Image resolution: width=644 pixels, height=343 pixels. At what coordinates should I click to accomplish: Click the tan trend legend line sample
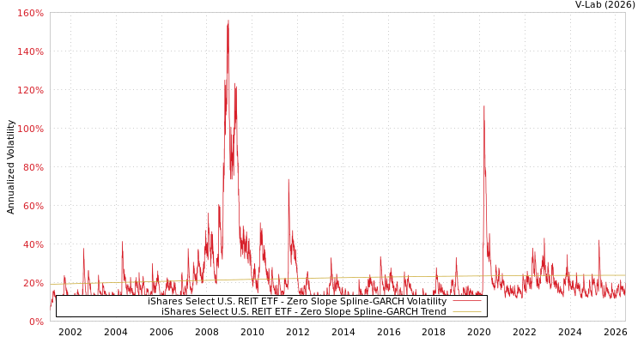point(467,312)
